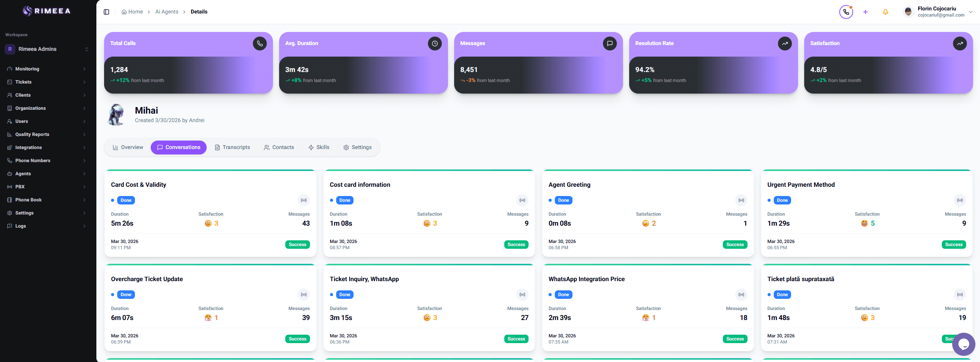This screenshot has height=362, width=980.
Task: Click the Home icon in the breadcrumb
Action: coord(123,12)
